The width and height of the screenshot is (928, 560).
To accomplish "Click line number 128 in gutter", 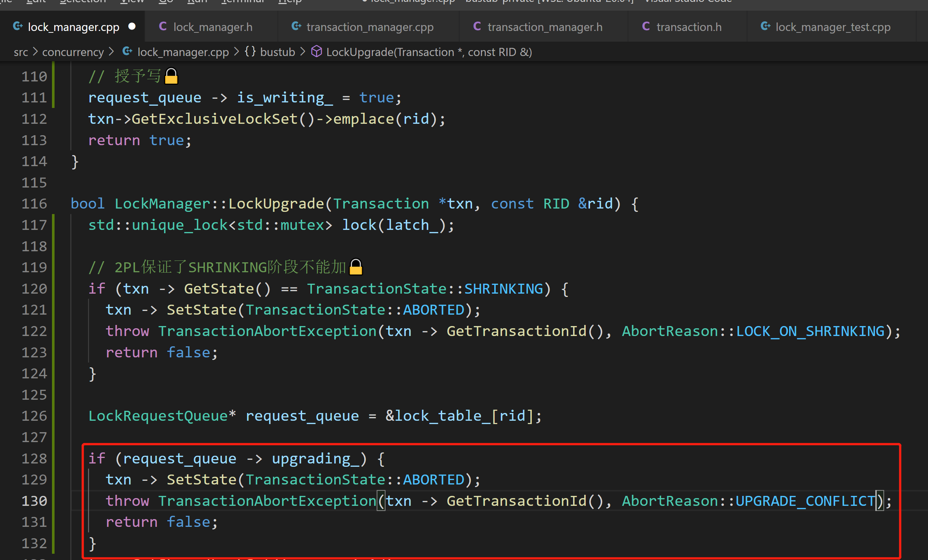I will point(34,458).
